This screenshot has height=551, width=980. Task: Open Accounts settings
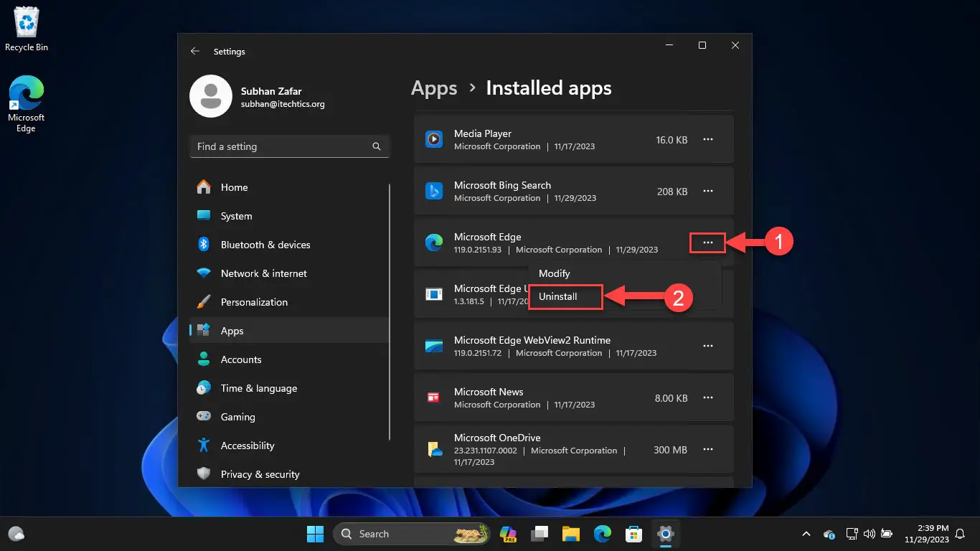[289, 359]
